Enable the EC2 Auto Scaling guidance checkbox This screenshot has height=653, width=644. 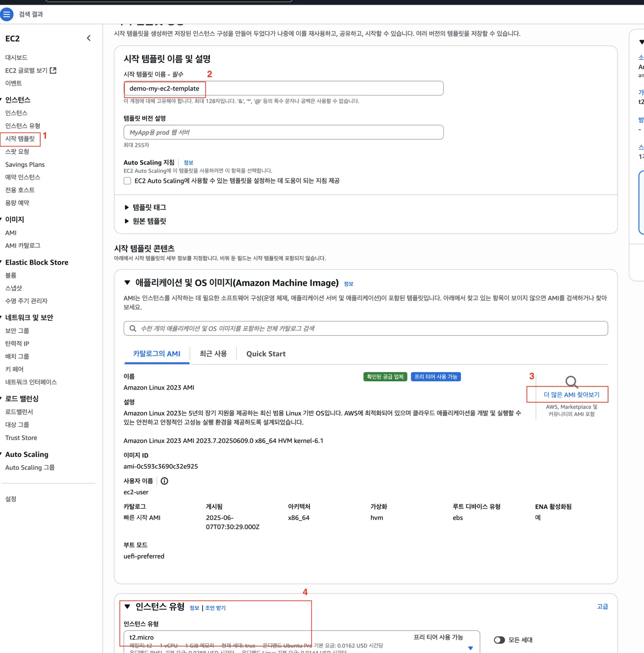click(127, 181)
